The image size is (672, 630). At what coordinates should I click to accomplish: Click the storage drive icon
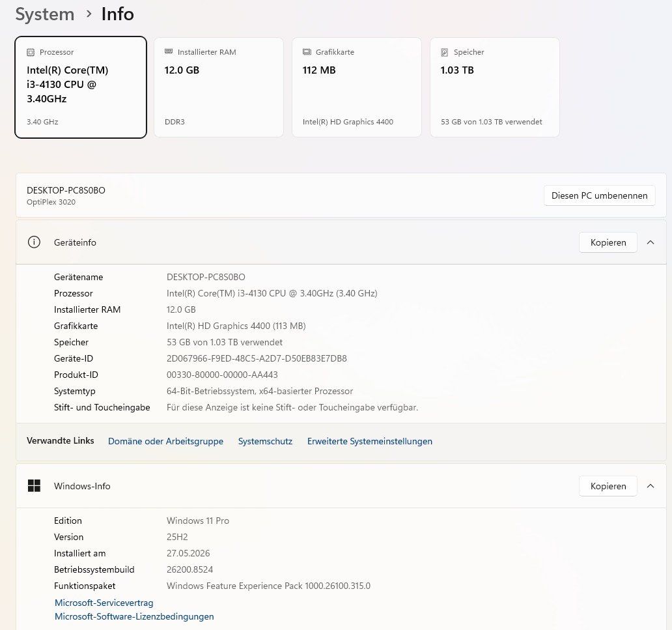tap(445, 52)
